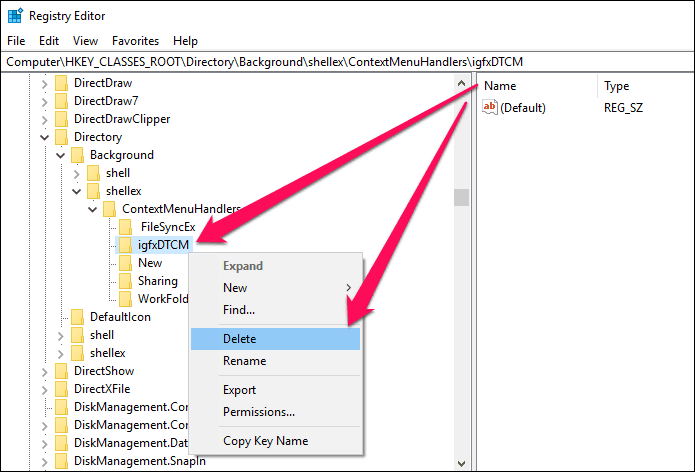Image resolution: width=695 pixels, height=472 pixels.
Task: Choose Copy Key Name from context menu
Action: [275, 441]
